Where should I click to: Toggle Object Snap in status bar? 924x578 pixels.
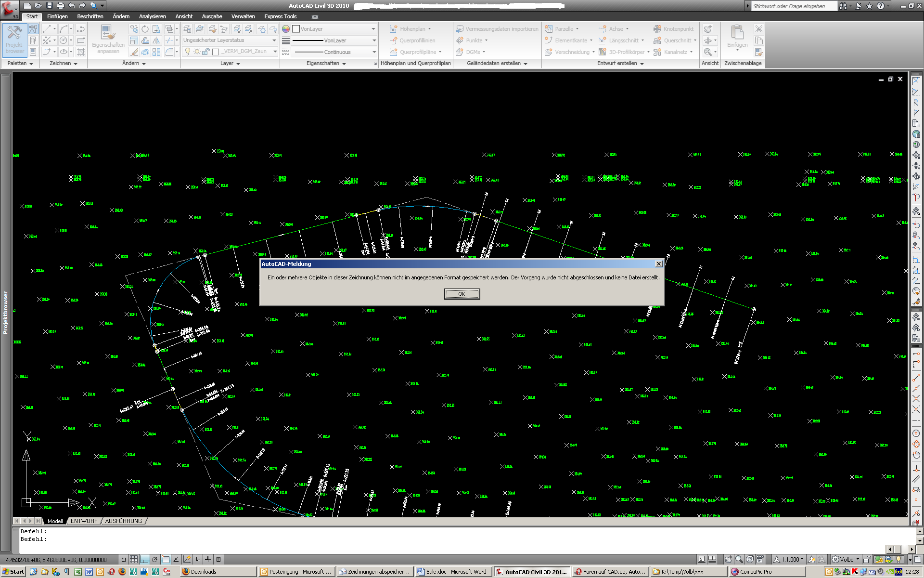pos(166,559)
